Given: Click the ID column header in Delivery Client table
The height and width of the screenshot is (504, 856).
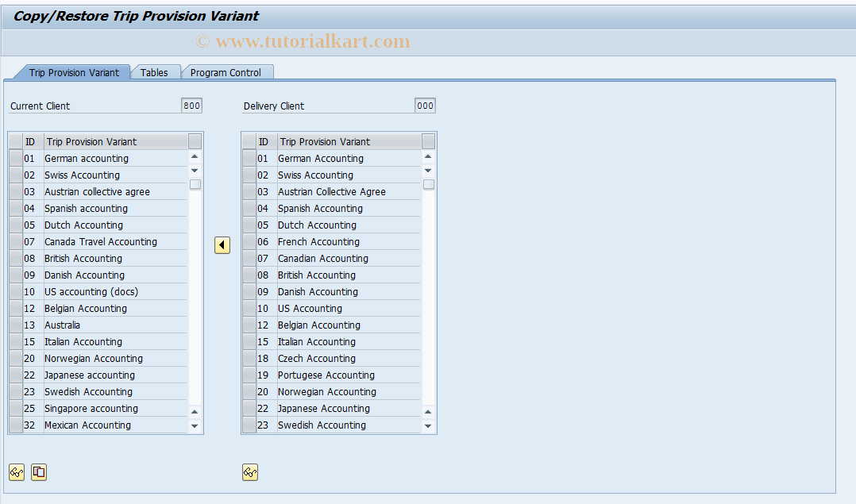Looking at the screenshot, I should pos(267,142).
